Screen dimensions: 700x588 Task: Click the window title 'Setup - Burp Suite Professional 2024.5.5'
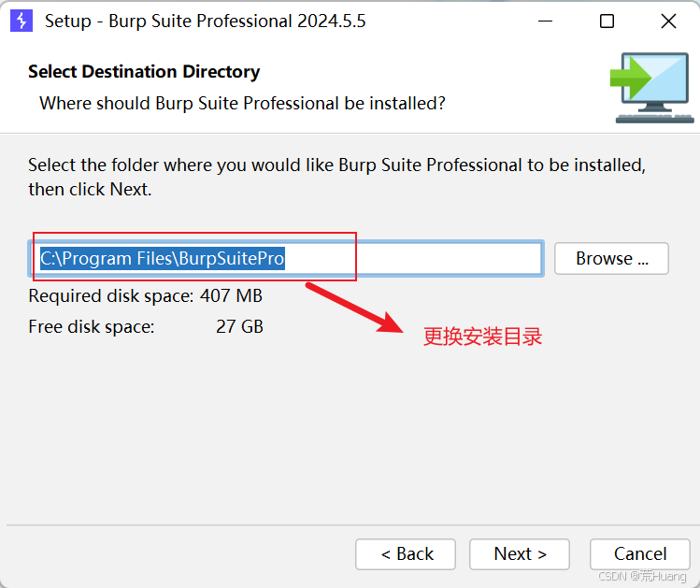coord(206,21)
